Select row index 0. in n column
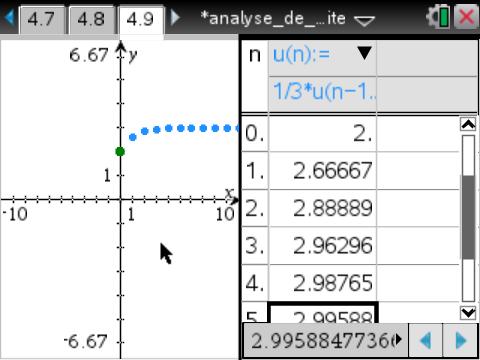This screenshot has height=360, width=480. 255,133
